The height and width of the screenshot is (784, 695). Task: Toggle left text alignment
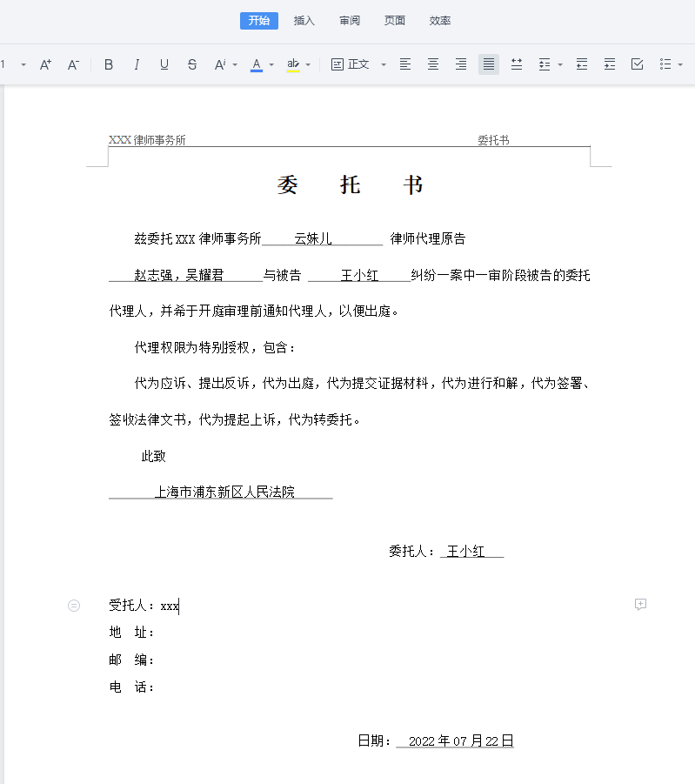405,64
